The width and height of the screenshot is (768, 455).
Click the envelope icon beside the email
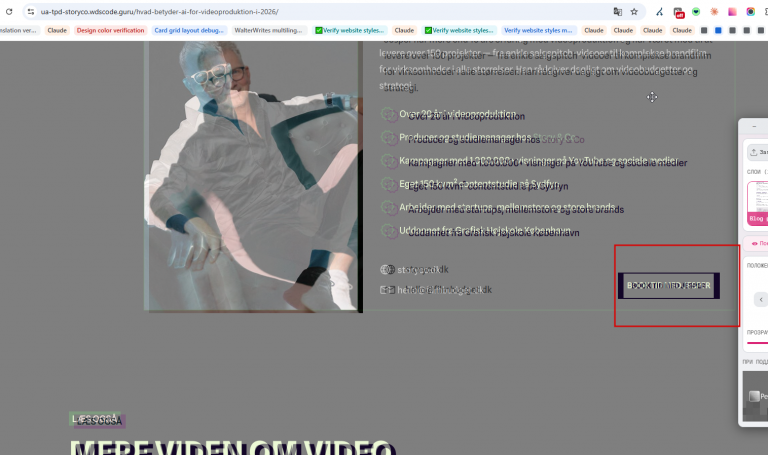pos(387,290)
